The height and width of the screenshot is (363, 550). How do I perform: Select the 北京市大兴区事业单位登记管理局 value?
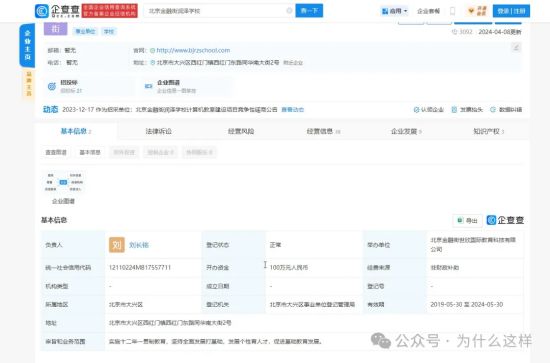[x=312, y=304]
